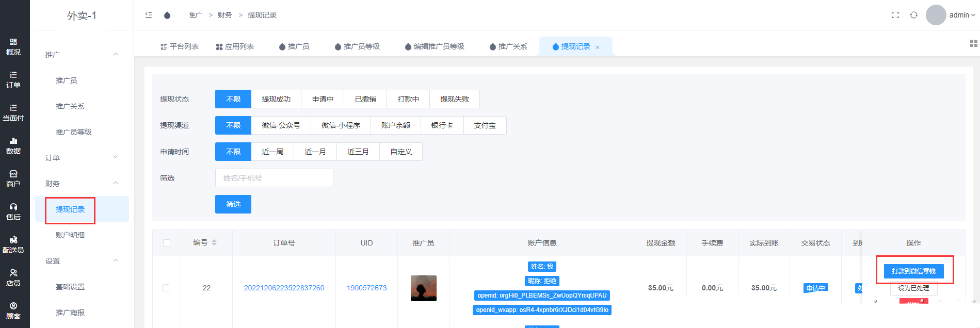
Task: Filter status by 提现成功
Action: (x=276, y=99)
